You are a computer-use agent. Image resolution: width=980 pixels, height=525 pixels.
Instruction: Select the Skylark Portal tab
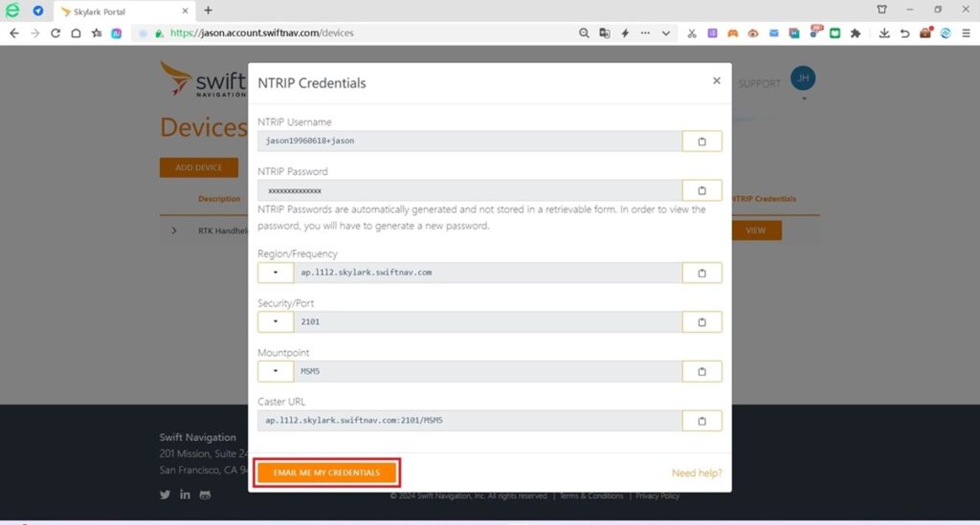click(x=124, y=11)
